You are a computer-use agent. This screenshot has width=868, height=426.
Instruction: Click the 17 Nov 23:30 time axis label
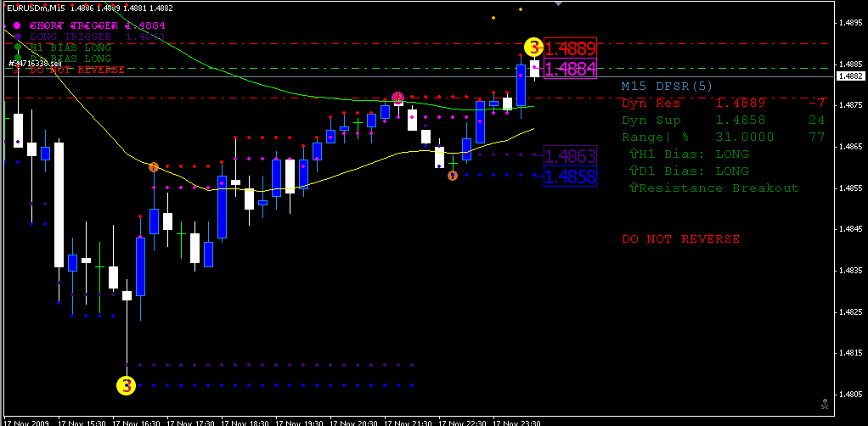point(516,423)
